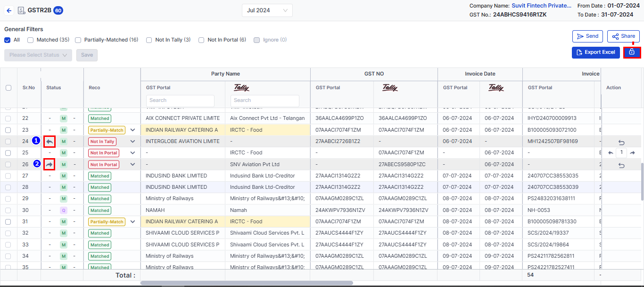The width and height of the screenshot is (644, 287).
Task: Click the Send button
Action: 587,36
